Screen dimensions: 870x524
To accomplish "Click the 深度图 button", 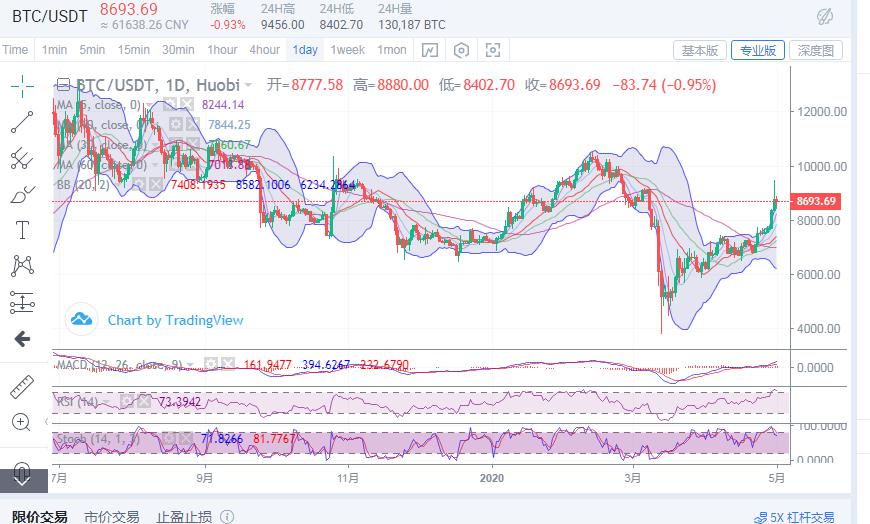I will coord(816,51).
